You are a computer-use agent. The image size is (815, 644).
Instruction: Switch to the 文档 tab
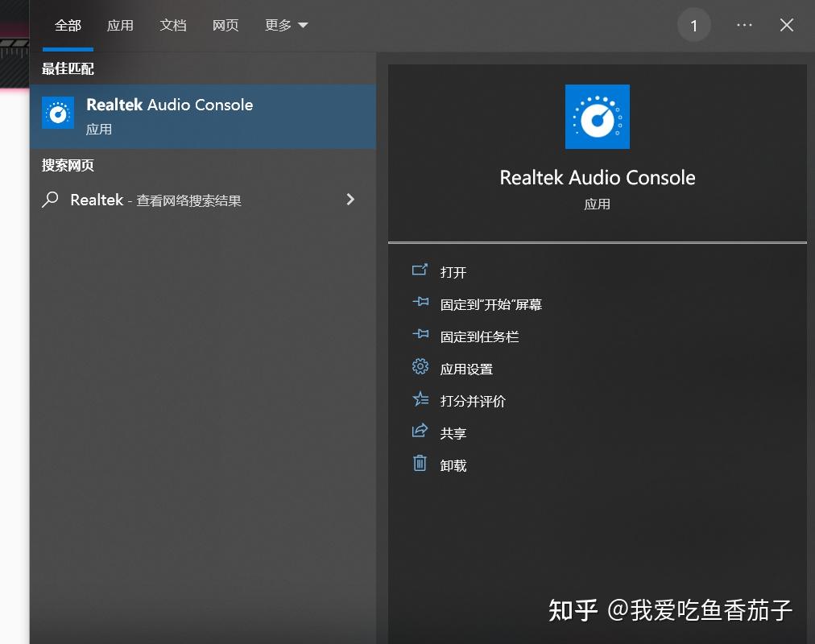pos(173,25)
